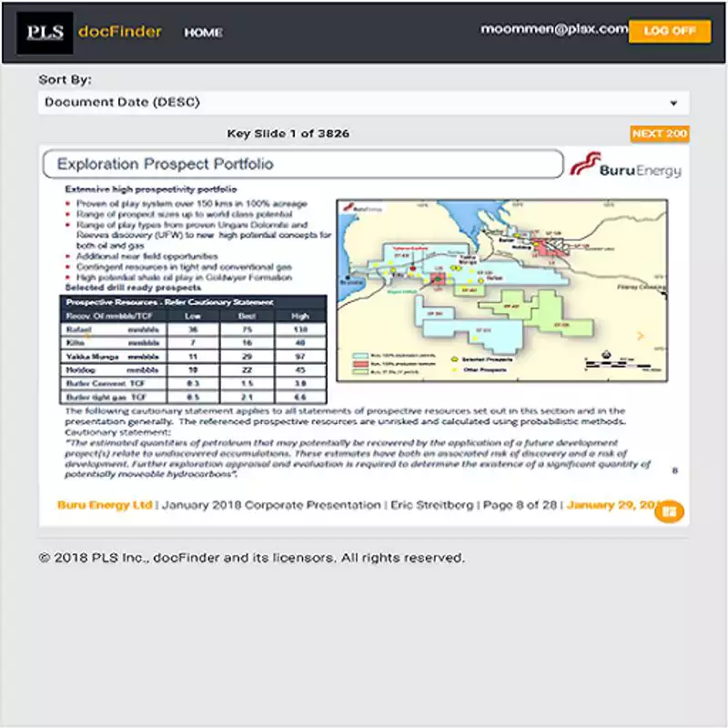
Task: Load the NEXT 200 slides
Action: [x=659, y=134]
